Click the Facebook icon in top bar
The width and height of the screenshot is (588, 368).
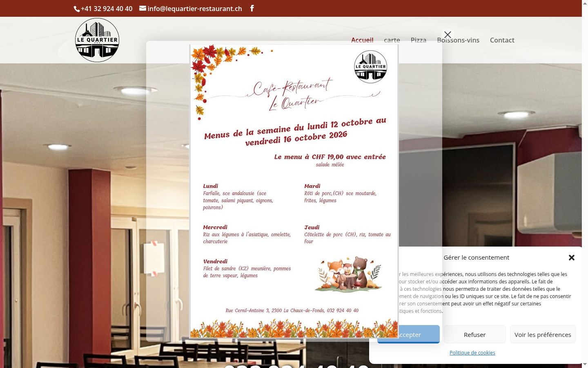click(252, 8)
